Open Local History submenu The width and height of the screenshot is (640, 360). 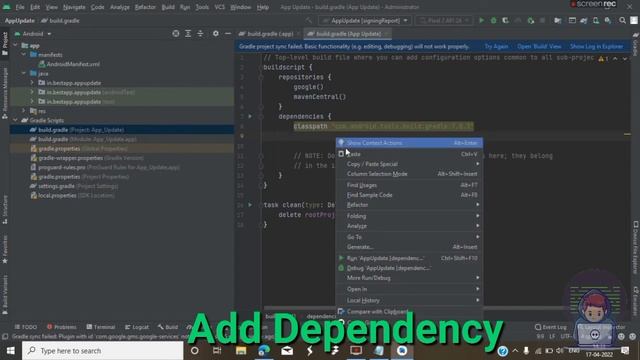click(409, 300)
